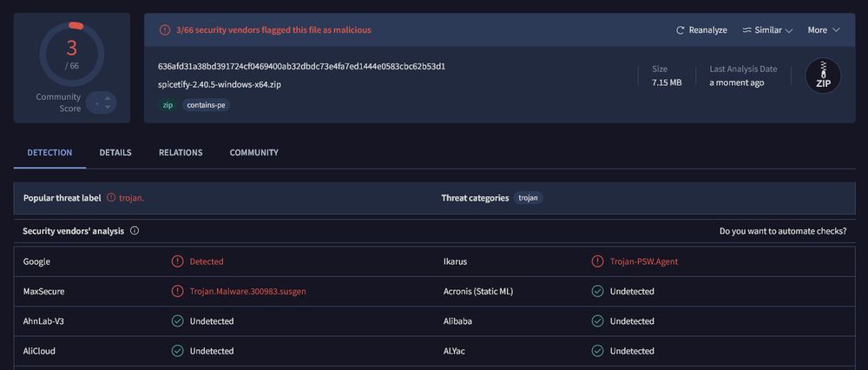Open the RELATIONS tab
Screen dimensions: 868x370
(181, 152)
